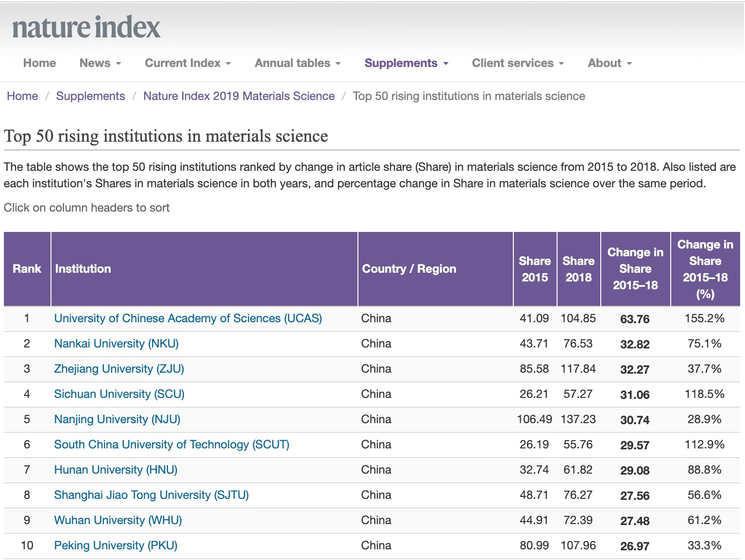Click the 41.09 Share 2015 cell
745x560 pixels.
(534, 318)
